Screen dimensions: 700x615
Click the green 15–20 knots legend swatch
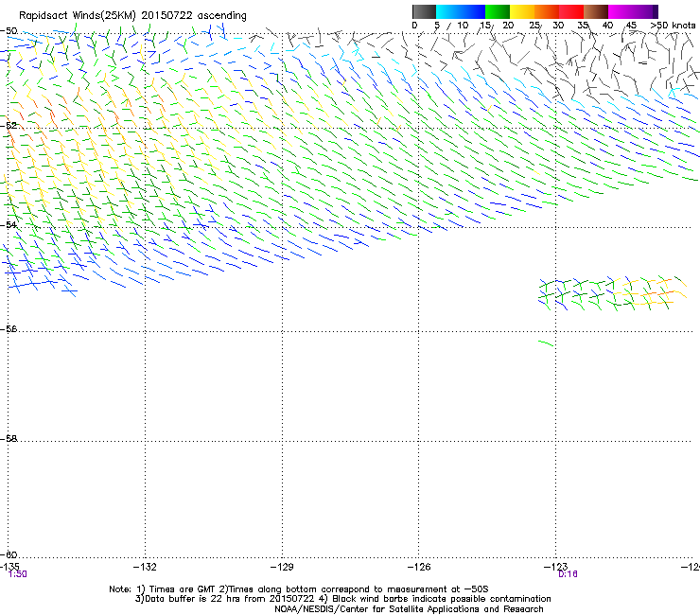(498, 11)
